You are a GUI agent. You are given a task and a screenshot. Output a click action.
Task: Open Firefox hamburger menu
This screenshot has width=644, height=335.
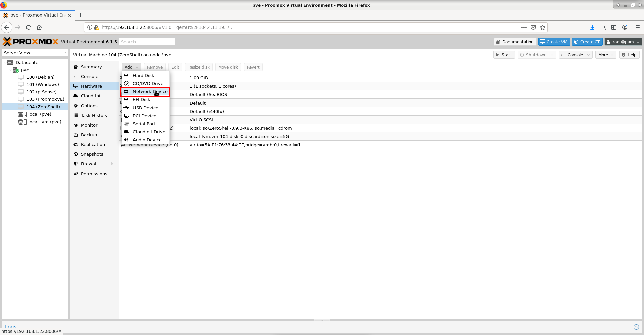pos(637,27)
